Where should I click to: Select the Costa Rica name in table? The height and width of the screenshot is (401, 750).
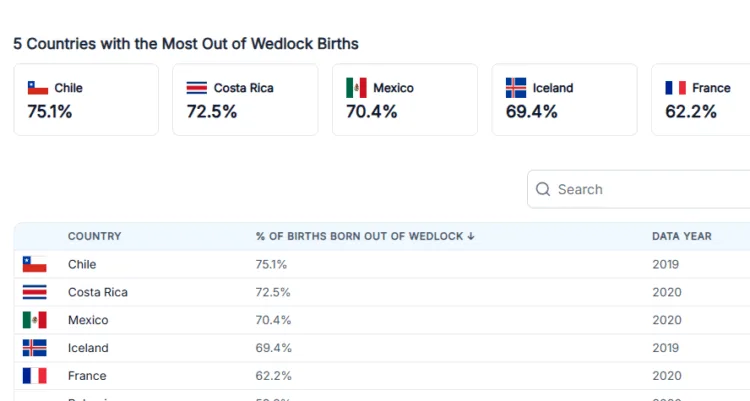97,292
